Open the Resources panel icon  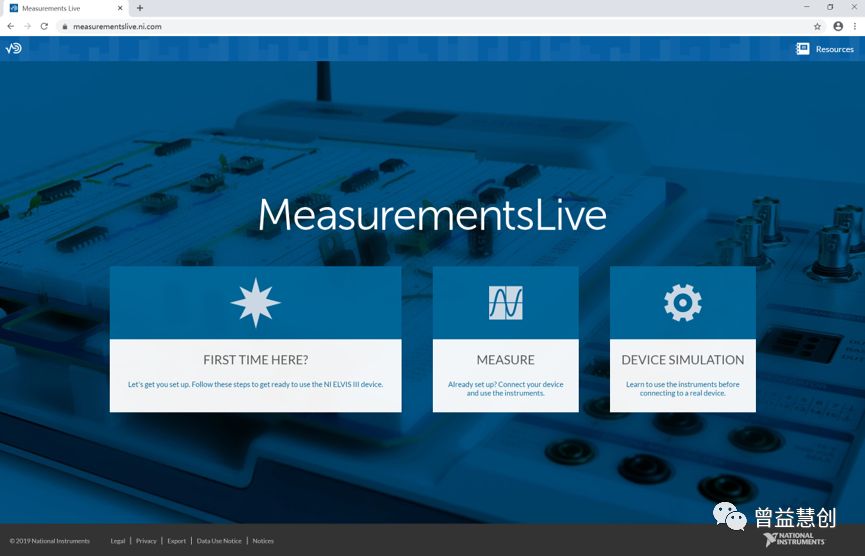tap(803, 49)
